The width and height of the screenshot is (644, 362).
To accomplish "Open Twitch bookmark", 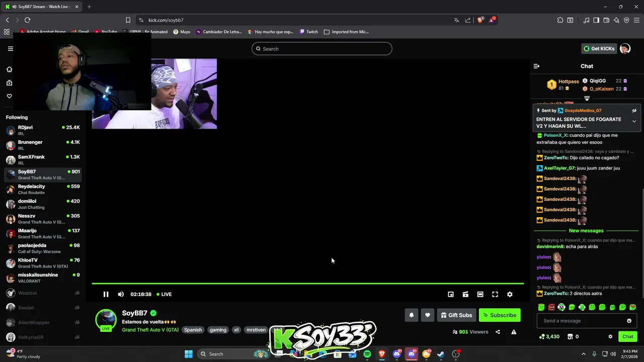I will (x=308, y=32).
